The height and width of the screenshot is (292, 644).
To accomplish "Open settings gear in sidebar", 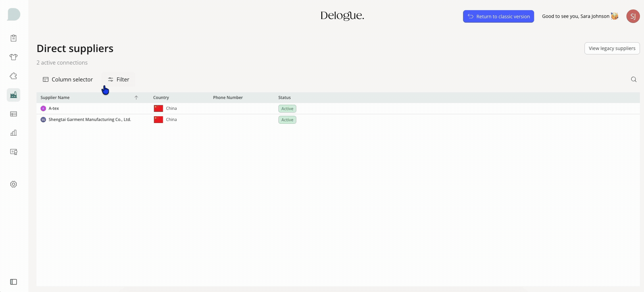I will pyautogui.click(x=14, y=184).
